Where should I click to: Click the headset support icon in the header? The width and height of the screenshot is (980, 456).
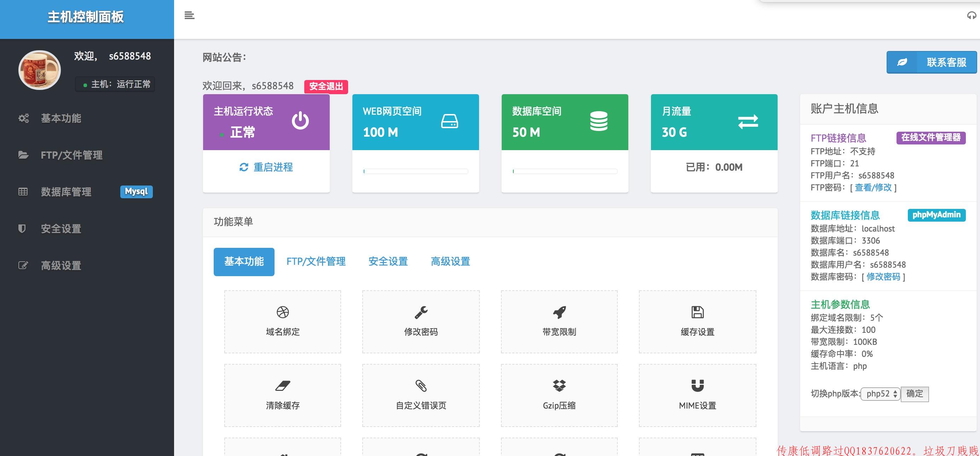click(971, 15)
